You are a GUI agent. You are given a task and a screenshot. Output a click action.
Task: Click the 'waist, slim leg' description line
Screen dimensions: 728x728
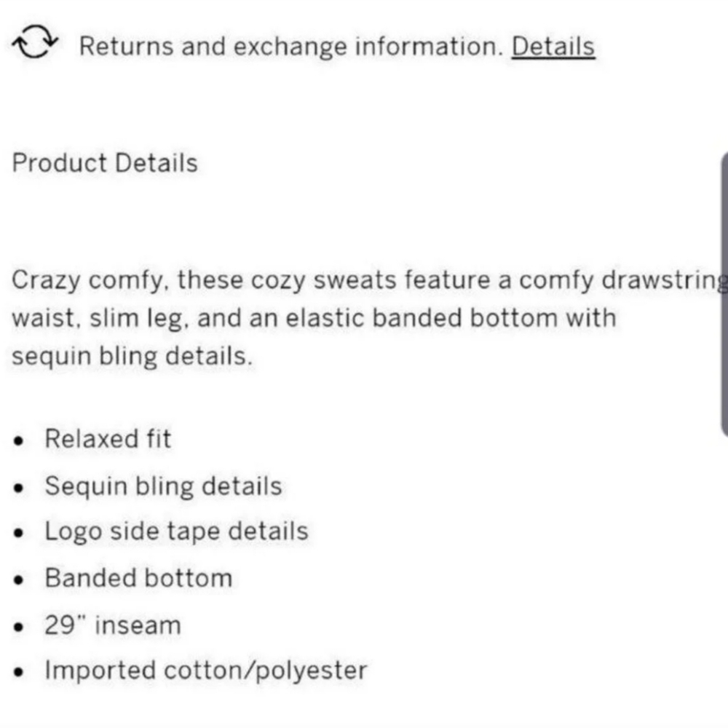314,319
